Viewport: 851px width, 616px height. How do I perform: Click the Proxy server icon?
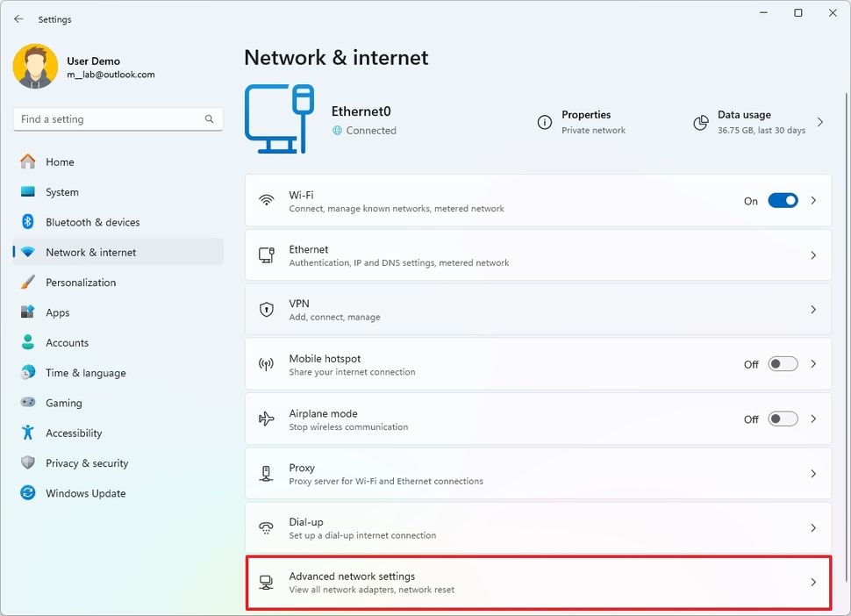(x=267, y=473)
